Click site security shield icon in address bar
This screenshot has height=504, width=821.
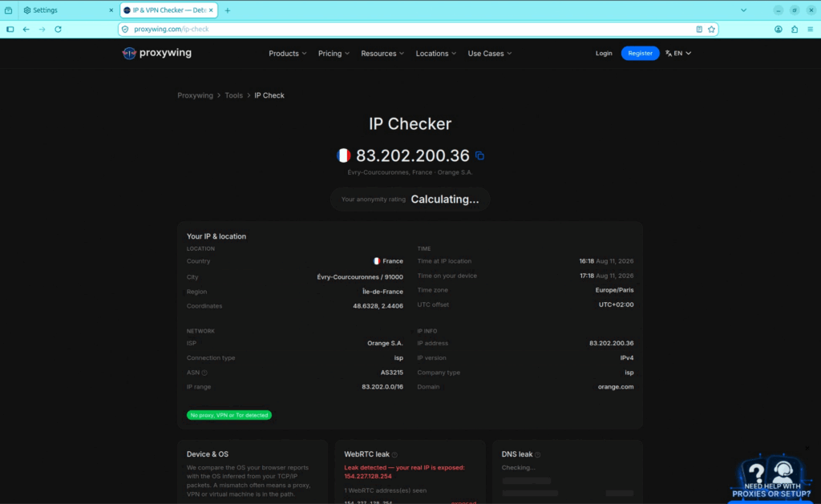(x=125, y=30)
